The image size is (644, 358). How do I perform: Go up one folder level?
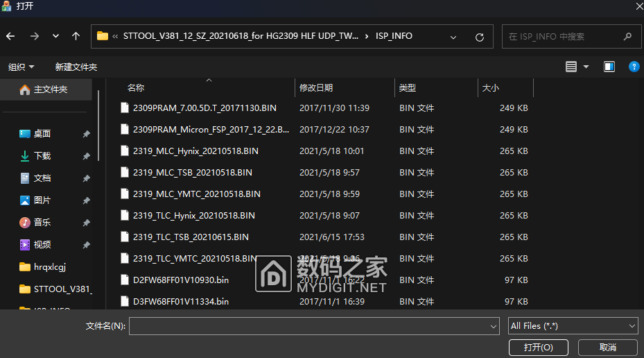(x=76, y=36)
